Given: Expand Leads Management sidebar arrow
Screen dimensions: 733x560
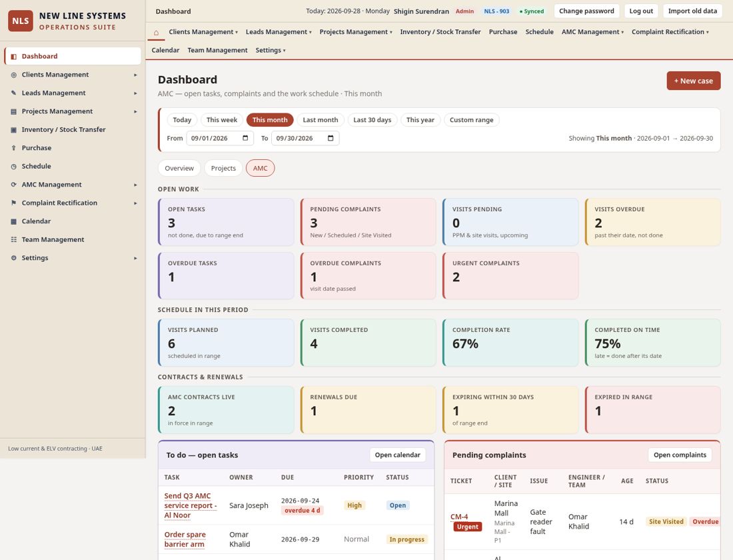Looking at the screenshot, I should (135, 93).
